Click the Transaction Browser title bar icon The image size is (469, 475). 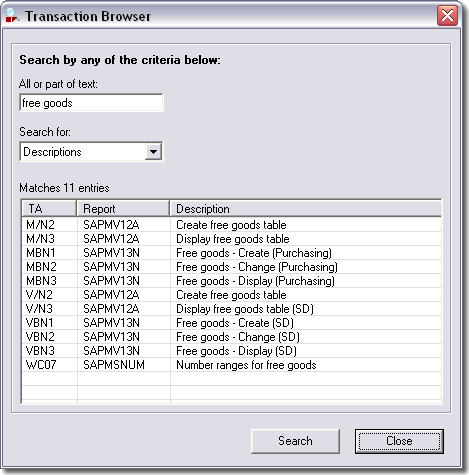(x=13, y=15)
